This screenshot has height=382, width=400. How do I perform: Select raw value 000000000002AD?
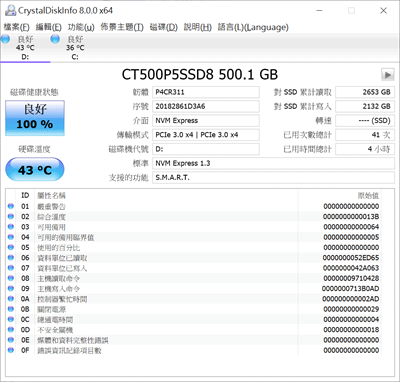pyautogui.click(x=351, y=299)
